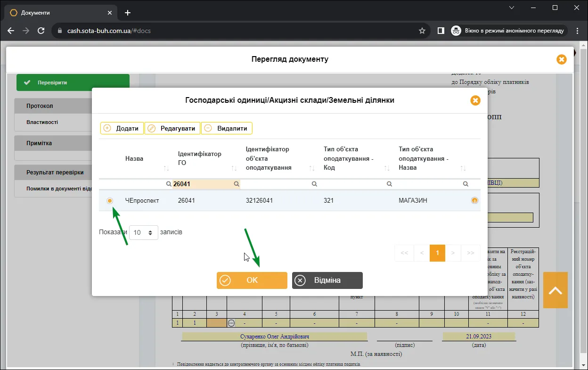588x370 pixels.
Task: Close the Перегляд документу window
Action: (x=561, y=59)
